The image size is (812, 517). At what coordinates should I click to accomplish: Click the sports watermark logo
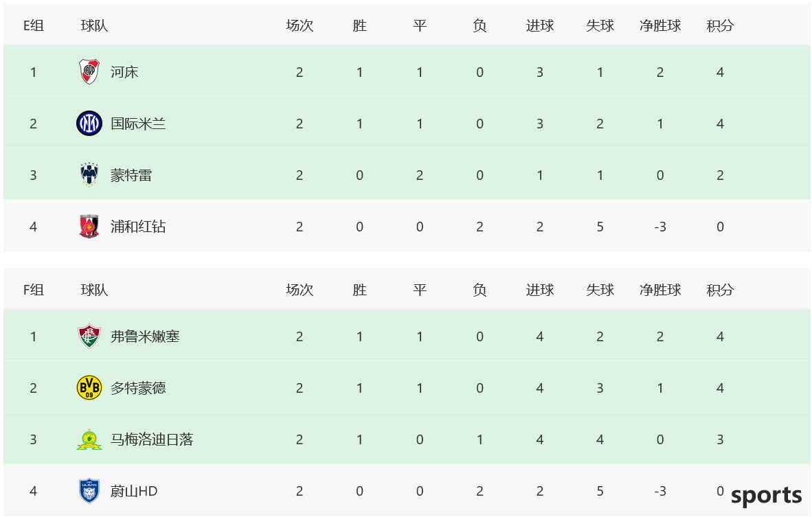click(767, 496)
